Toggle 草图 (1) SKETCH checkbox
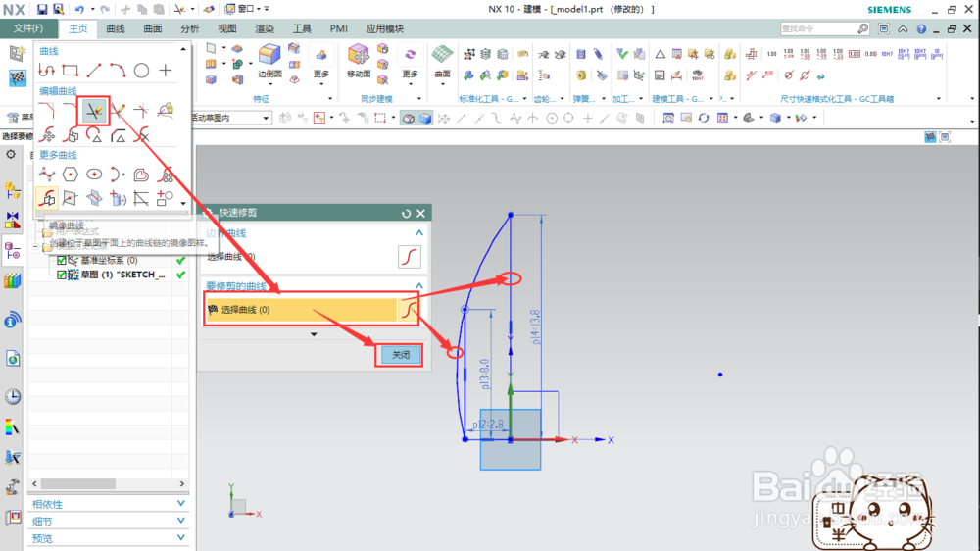This screenshot has height=551, width=980. tap(61, 275)
